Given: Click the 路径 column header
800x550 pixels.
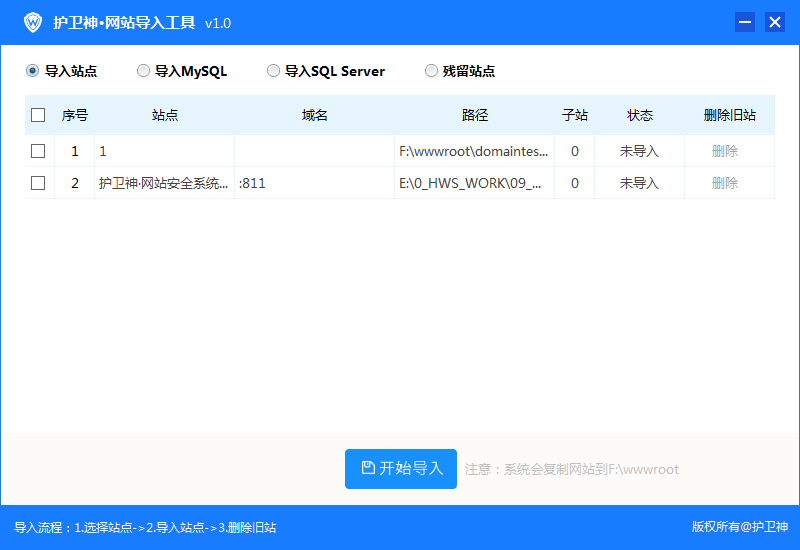Looking at the screenshot, I should [474, 115].
